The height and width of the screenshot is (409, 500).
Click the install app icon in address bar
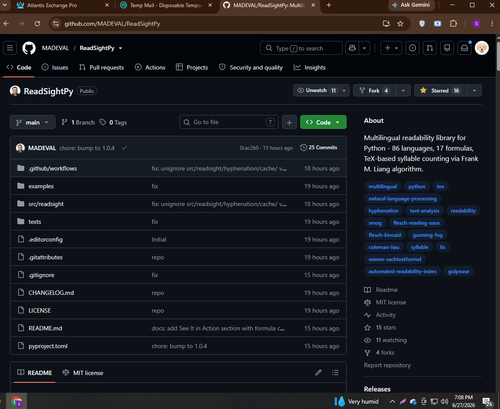(386, 24)
